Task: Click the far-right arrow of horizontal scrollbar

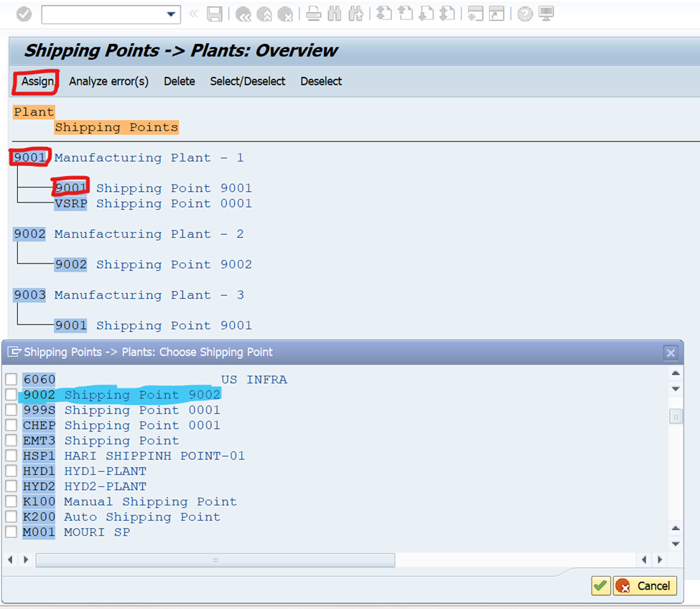Action: click(660, 559)
